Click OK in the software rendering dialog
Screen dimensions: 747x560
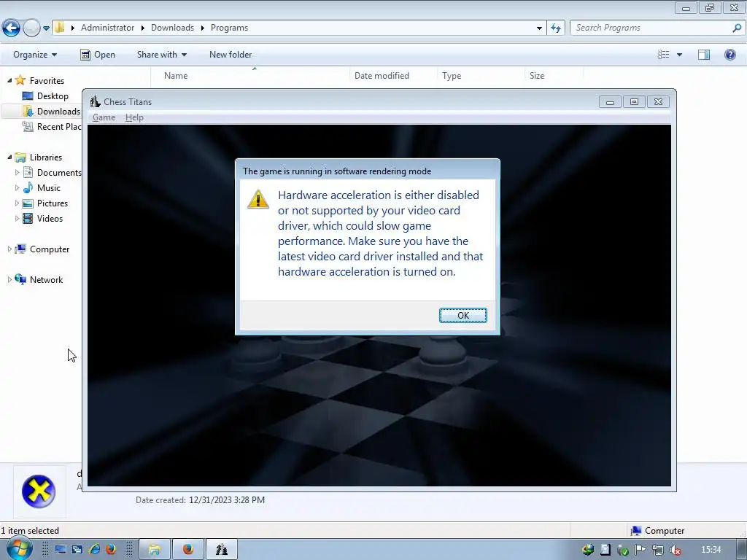pyautogui.click(x=462, y=315)
